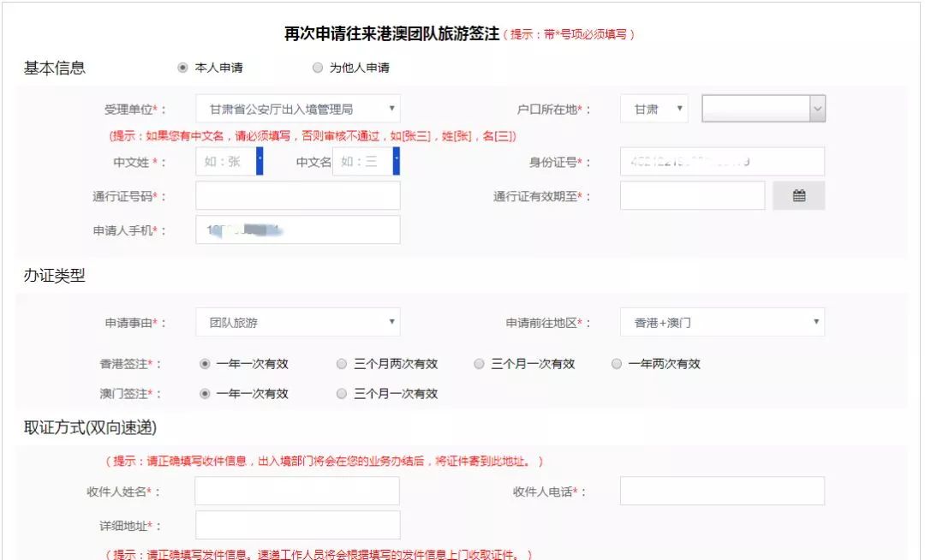Click the chevron on the city selector next to 甘肃
Screen dimensions: 925x560
tap(819, 110)
